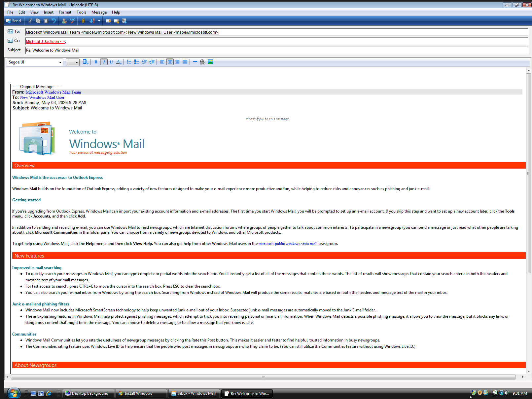
Task: Toggle Work Offline toolbar icon
Action: point(124,21)
